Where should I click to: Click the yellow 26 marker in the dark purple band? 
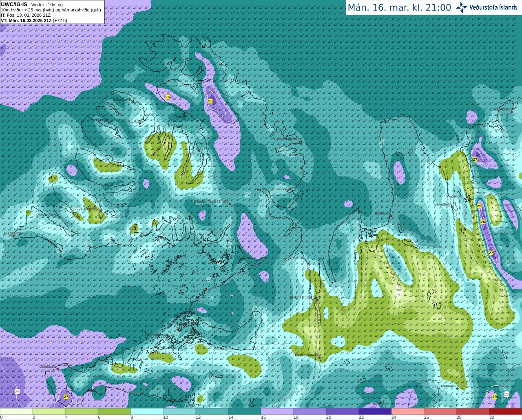pos(210,101)
